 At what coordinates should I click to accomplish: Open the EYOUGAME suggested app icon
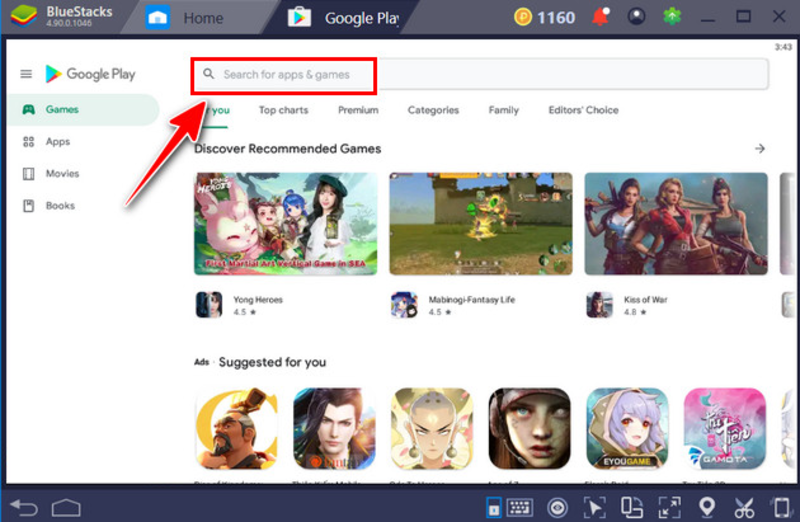[x=627, y=429]
